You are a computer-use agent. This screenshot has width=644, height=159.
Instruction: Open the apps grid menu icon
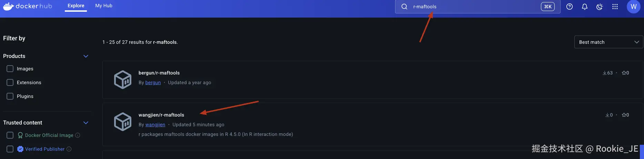tap(615, 7)
